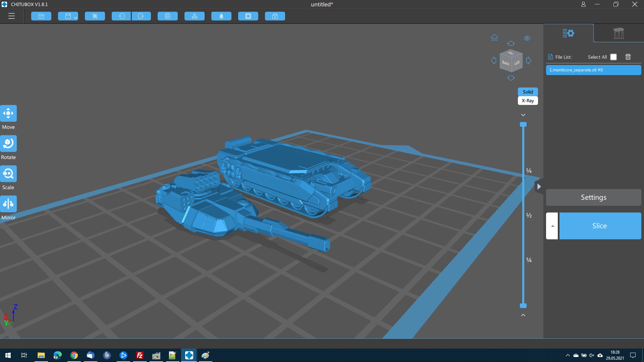Image resolution: width=644 pixels, height=362 pixels.
Task: Click the Open File folder icon
Action: (x=41, y=16)
